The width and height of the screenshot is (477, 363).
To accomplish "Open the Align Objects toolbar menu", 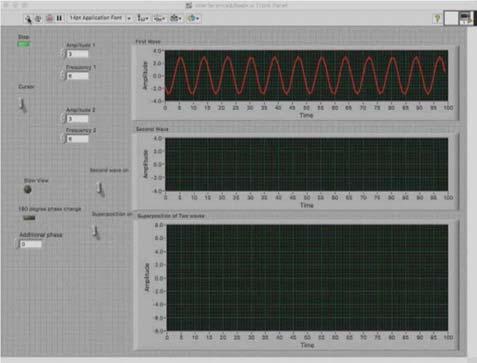I will pos(143,18).
